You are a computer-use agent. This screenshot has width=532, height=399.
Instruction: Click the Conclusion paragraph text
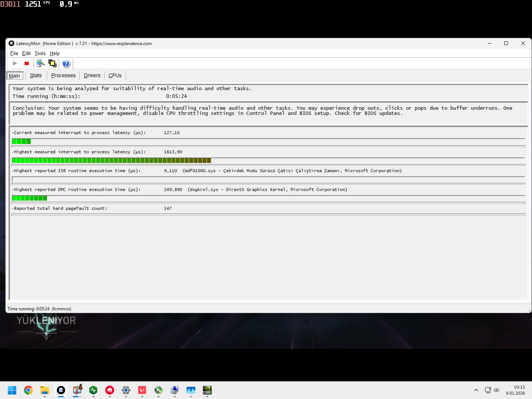262,110
